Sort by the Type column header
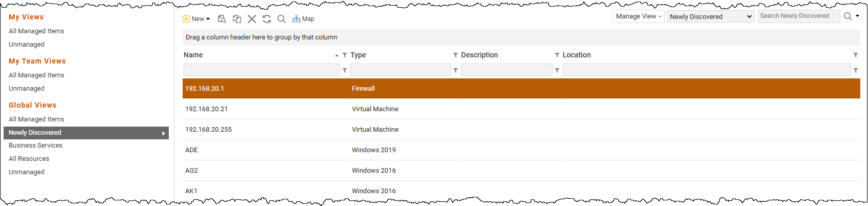 359,55
